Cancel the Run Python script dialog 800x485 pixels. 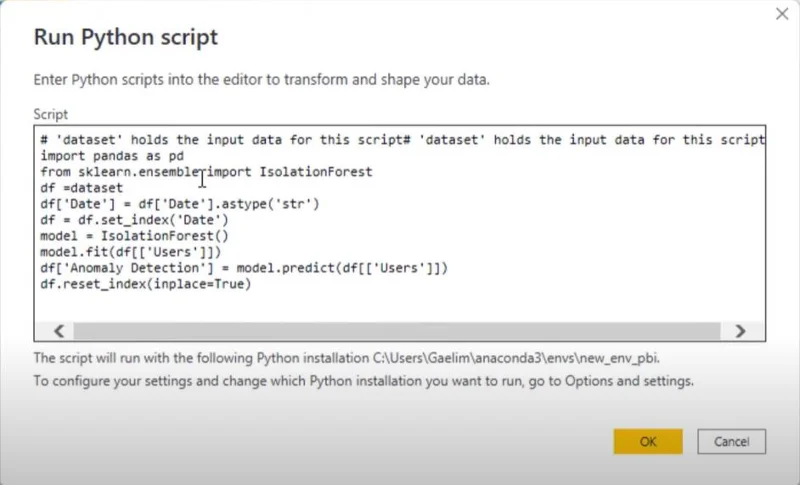(x=731, y=441)
